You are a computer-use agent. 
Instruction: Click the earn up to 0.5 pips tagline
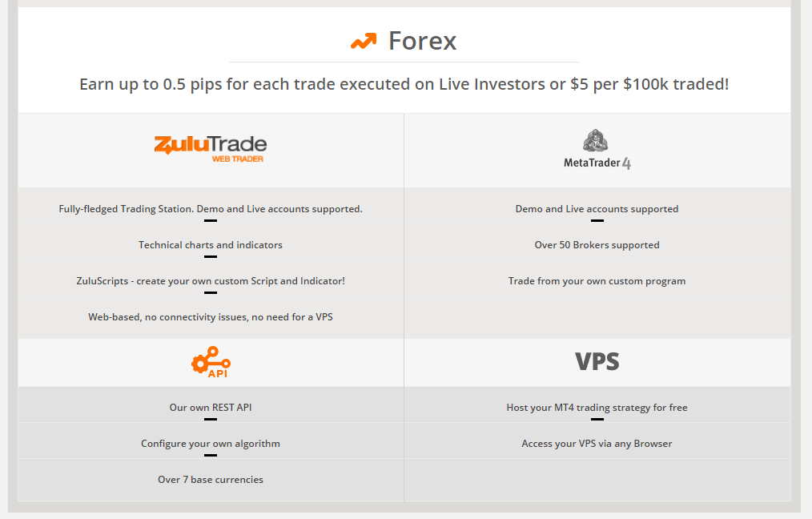[x=404, y=84]
